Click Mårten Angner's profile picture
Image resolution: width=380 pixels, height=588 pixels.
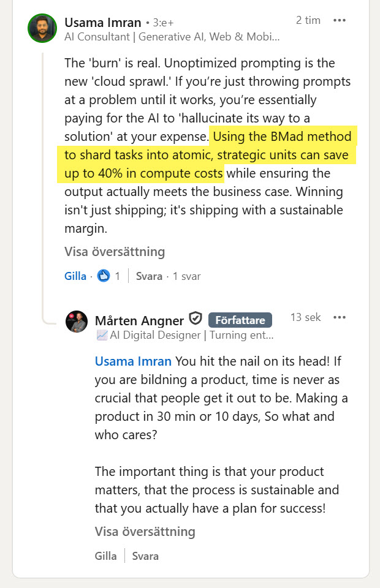[x=77, y=321]
